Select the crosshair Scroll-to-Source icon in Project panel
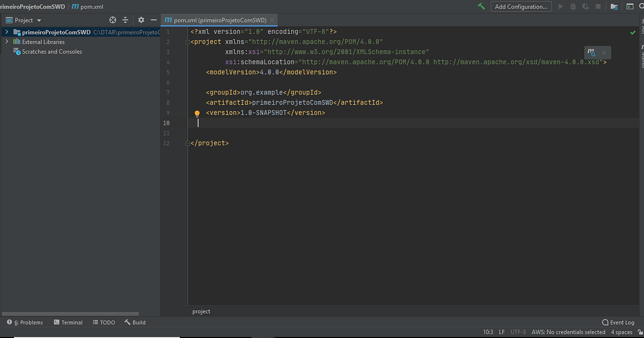This screenshot has height=338, width=644. pos(112,19)
